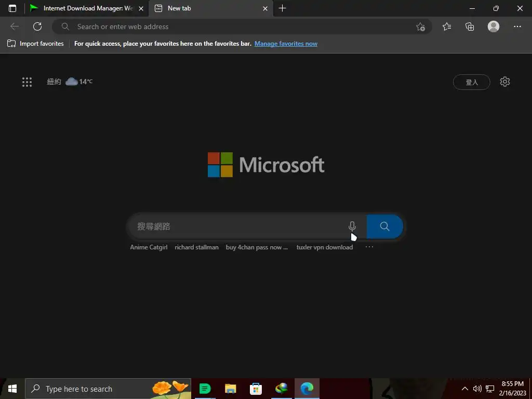The image size is (532, 399).
Task: Select the buy 4chan pass now suggestion
Action: (257, 247)
